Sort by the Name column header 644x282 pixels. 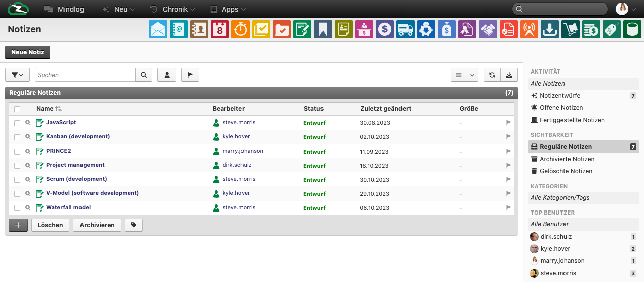click(49, 108)
